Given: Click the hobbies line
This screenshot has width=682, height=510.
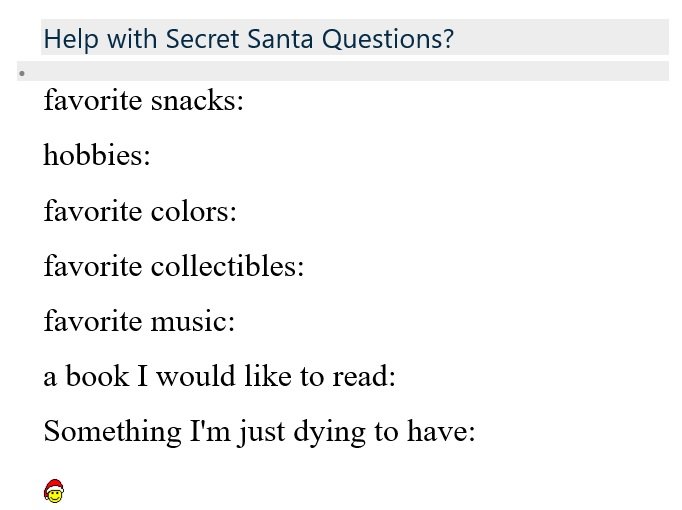Looking at the screenshot, I should (97, 155).
